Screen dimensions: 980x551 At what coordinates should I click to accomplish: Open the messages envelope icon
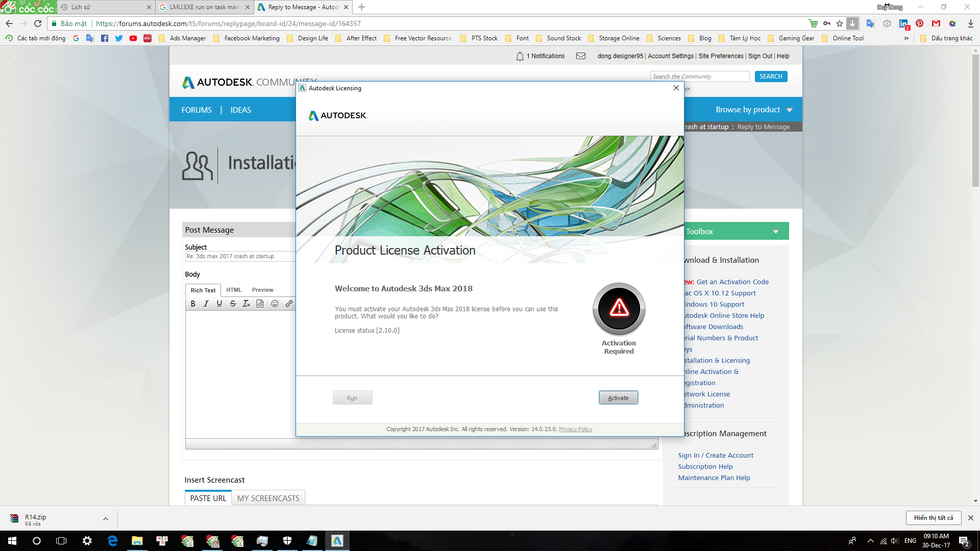pyautogui.click(x=581, y=56)
